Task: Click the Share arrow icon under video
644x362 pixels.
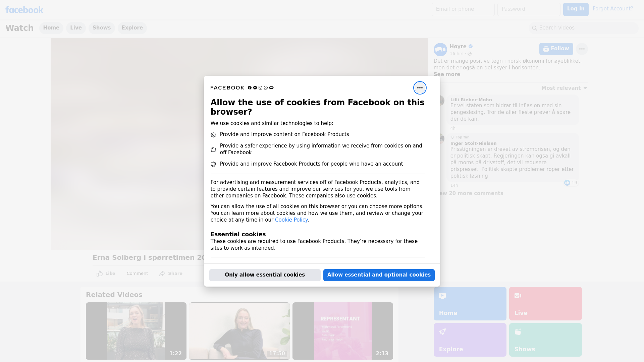Action: click(162, 274)
